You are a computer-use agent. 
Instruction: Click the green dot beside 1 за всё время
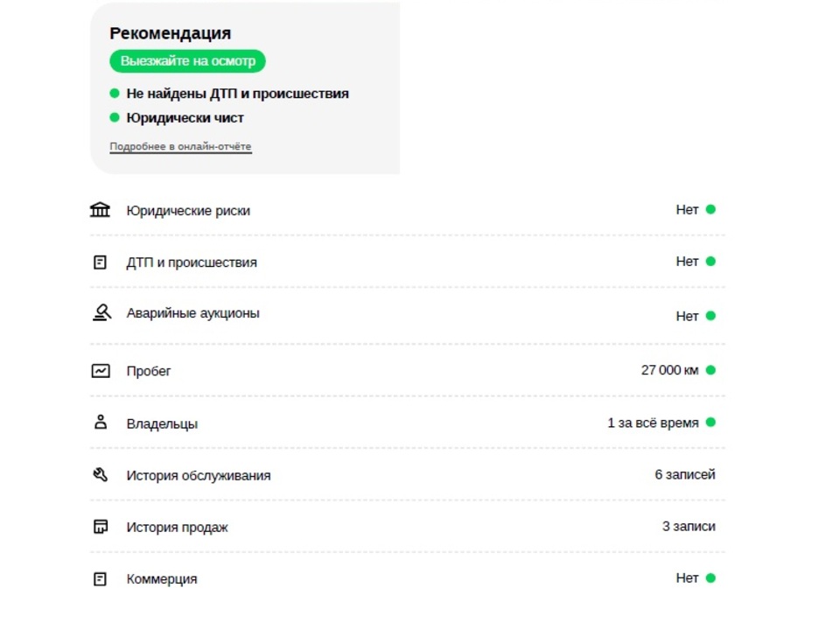coord(710,422)
